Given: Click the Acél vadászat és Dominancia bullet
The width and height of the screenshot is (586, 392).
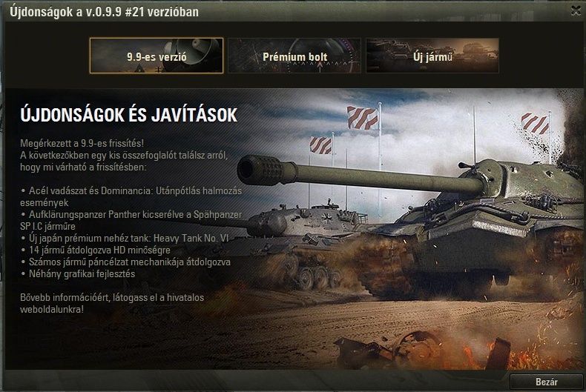Looking at the screenshot, I should tap(131, 196).
